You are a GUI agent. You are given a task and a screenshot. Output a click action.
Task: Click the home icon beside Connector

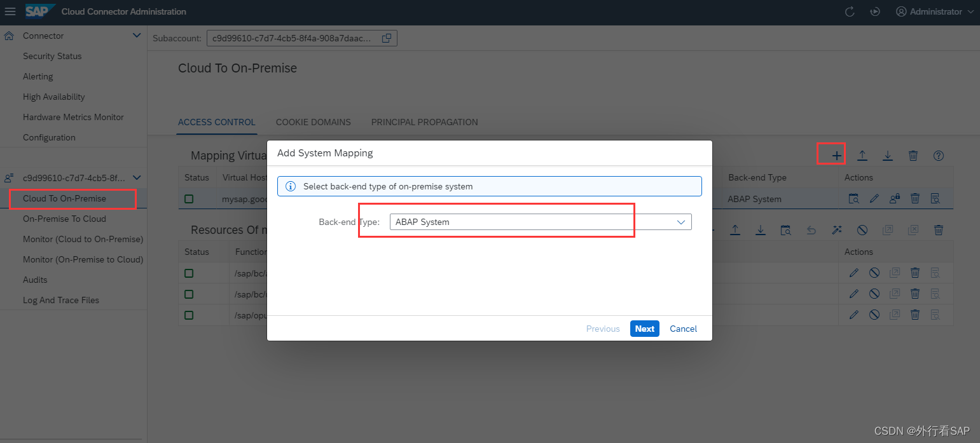click(9, 36)
